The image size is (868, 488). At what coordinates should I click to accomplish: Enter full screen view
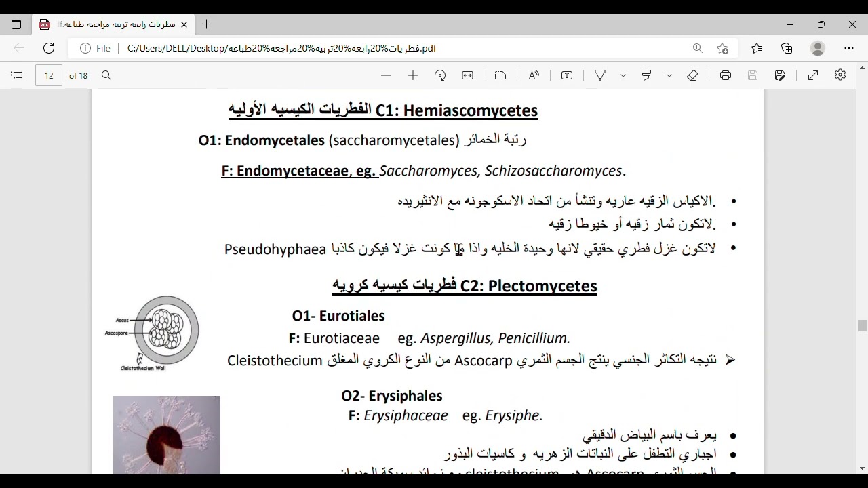(x=813, y=75)
